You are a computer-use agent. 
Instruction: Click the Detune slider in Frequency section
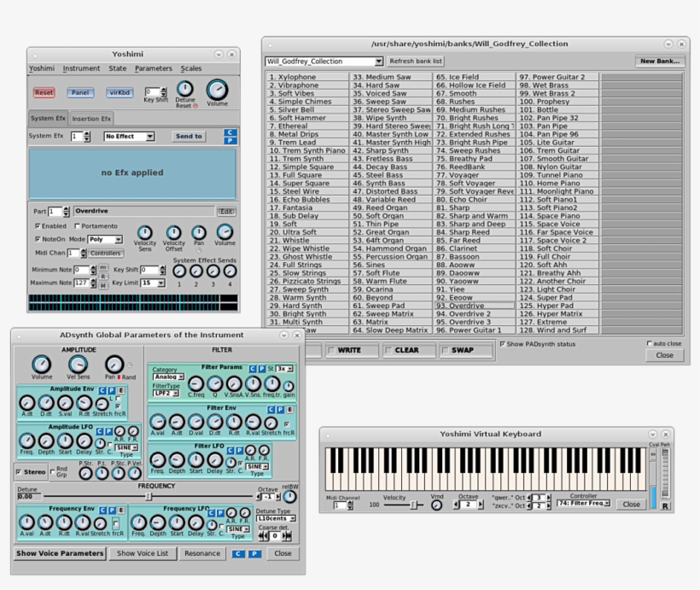(149, 496)
